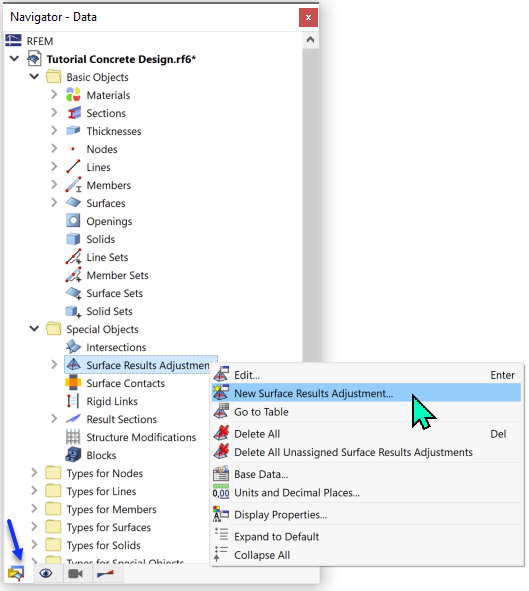Expand the Types for Members folder
Image resolution: width=529 pixels, height=591 pixels.
pos(34,509)
